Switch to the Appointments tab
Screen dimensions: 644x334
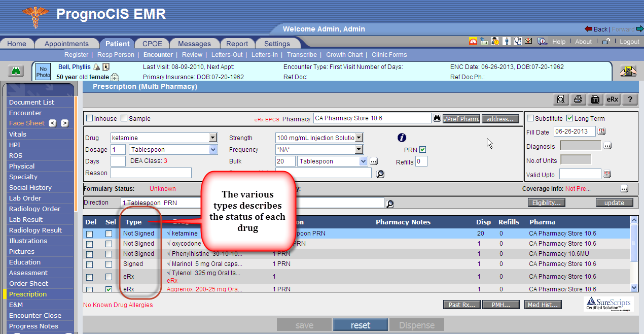[x=66, y=44]
